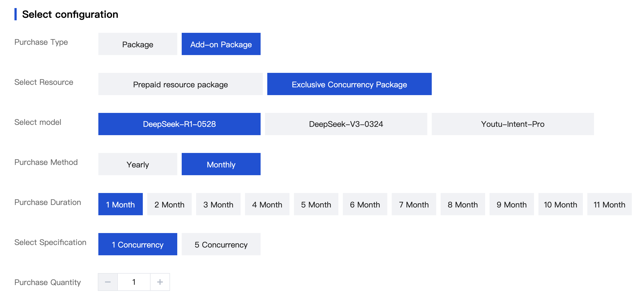The height and width of the screenshot is (297, 644).
Task: Click the "Purchase Quantity" label
Action: point(48,282)
